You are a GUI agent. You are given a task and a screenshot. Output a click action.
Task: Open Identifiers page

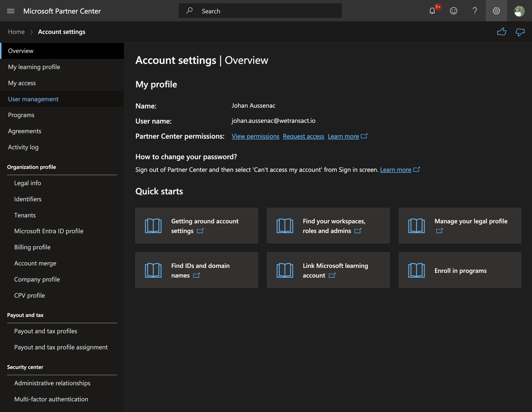(x=62, y=199)
